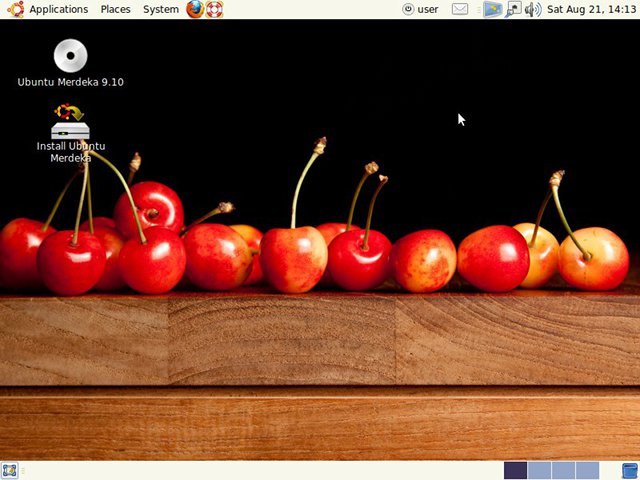Switch to the first workspace
This screenshot has height=480, width=640.
coord(516,471)
